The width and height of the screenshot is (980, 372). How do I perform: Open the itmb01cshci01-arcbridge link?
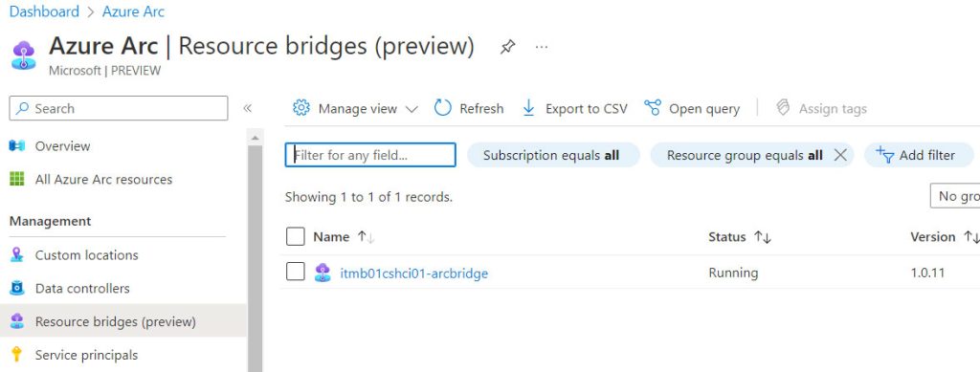(413, 274)
